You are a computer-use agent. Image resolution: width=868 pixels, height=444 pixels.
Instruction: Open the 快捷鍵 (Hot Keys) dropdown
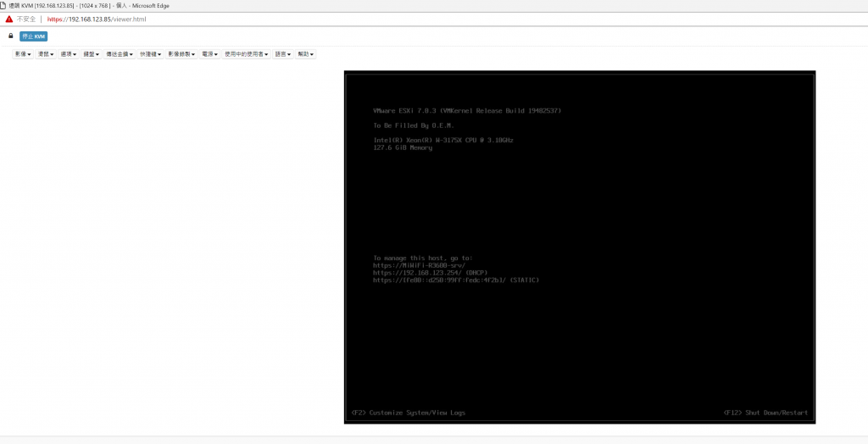[151, 54]
